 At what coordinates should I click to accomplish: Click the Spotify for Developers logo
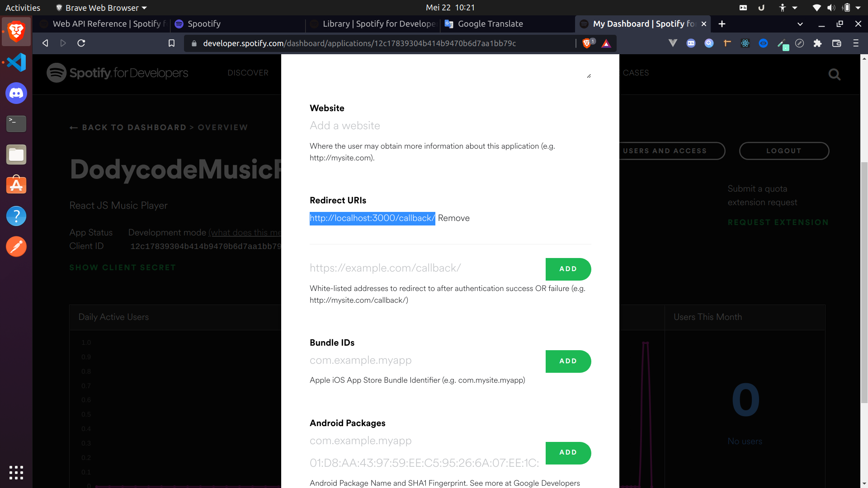pyautogui.click(x=117, y=72)
